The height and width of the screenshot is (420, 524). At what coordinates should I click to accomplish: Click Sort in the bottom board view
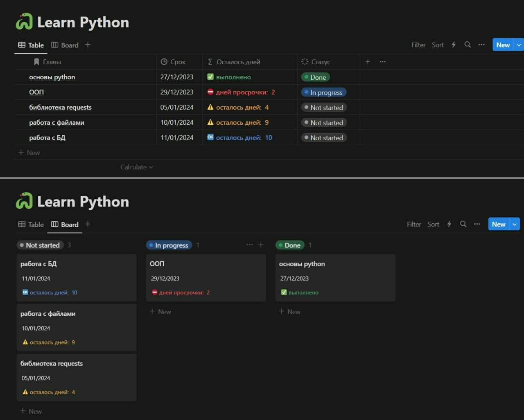(x=433, y=225)
